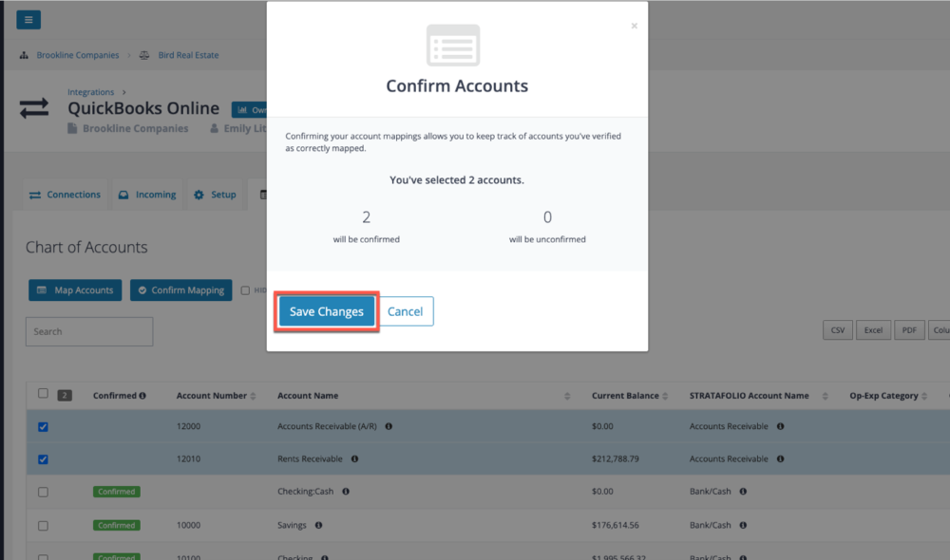Click the Save Changes button
950x560 pixels.
point(326,310)
